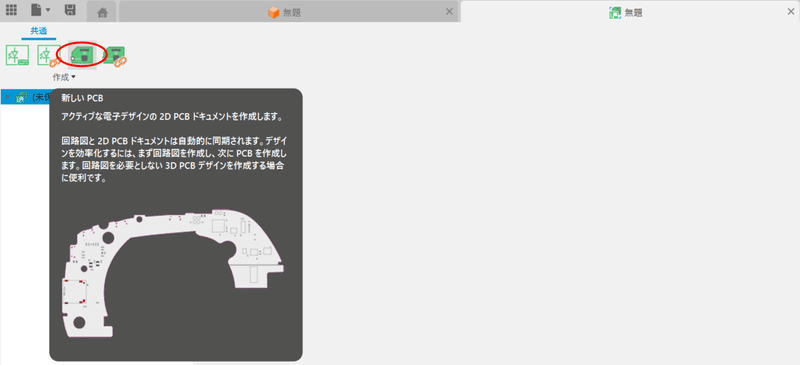The height and width of the screenshot is (365, 800).
Task: Open the File menu document icon
Action: pos(36,10)
